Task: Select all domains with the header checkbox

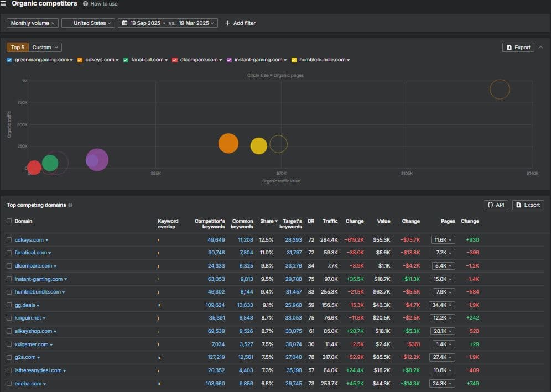Action: (9, 221)
